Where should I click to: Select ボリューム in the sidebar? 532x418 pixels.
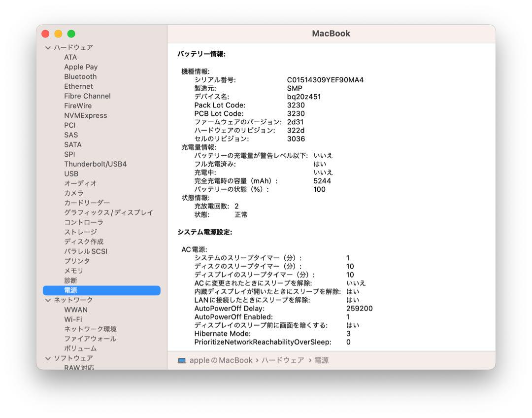pyautogui.click(x=80, y=348)
